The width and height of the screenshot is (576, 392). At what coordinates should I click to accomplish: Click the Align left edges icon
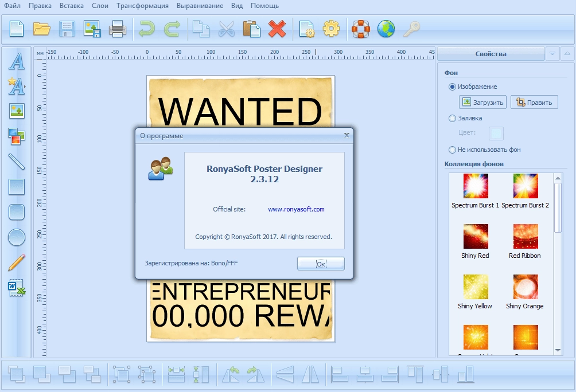[x=340, y=374]
